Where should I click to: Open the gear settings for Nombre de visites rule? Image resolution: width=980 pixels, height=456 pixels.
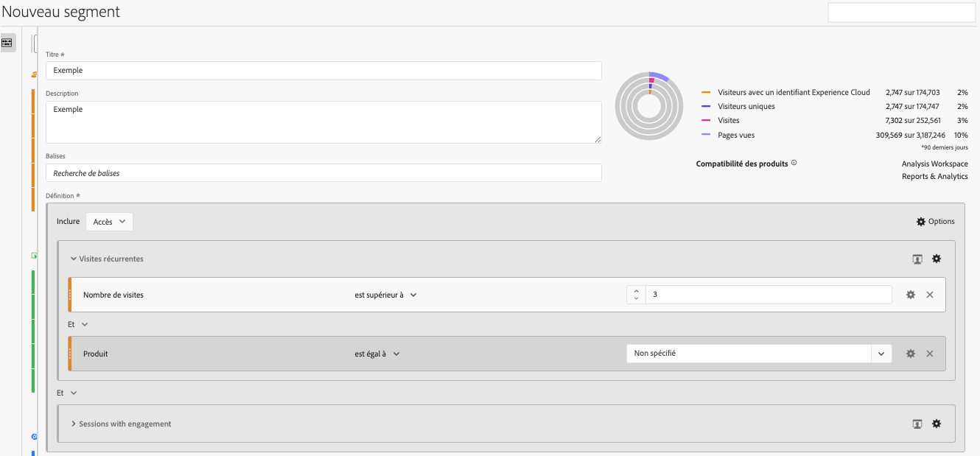coord(911,295)
